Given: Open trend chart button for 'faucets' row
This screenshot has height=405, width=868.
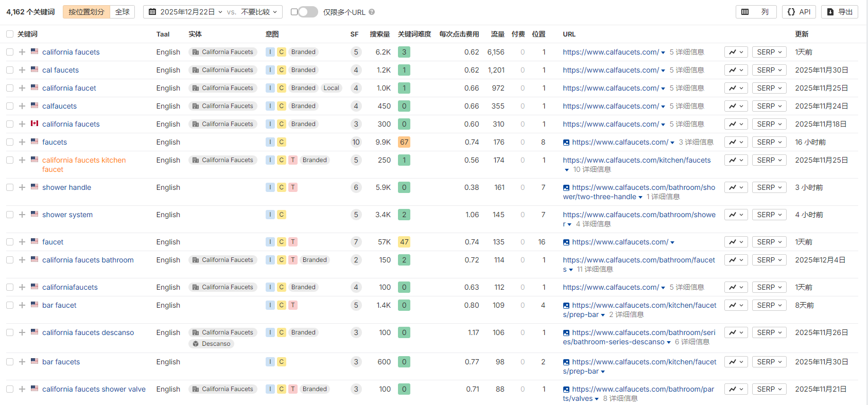Looking at the screenshot, I should 736,142.
